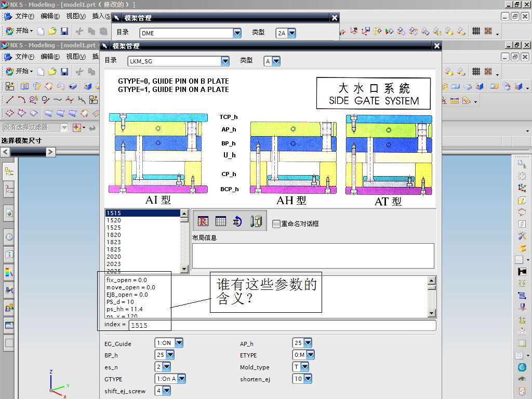
Task: Select size 1820 in list
Action: 142,235
